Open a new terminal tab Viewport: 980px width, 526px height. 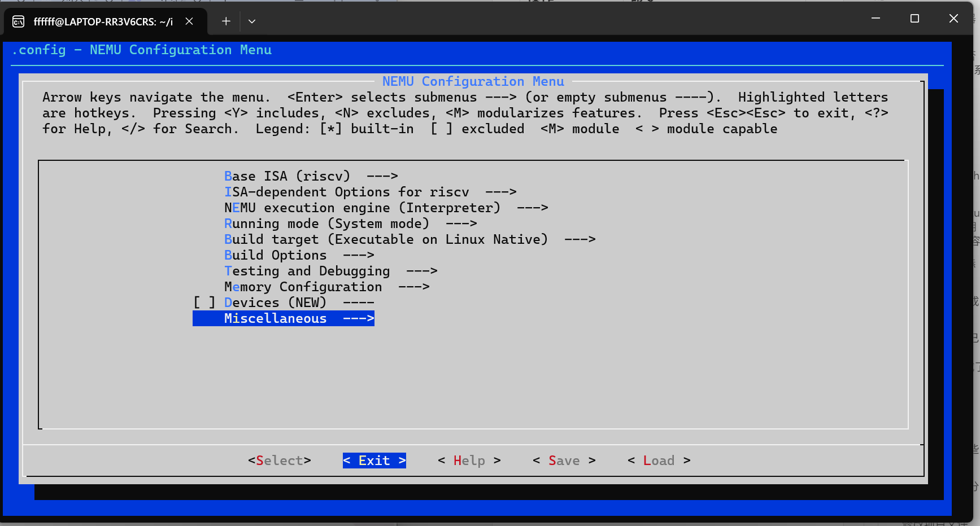tap(226, 21)
